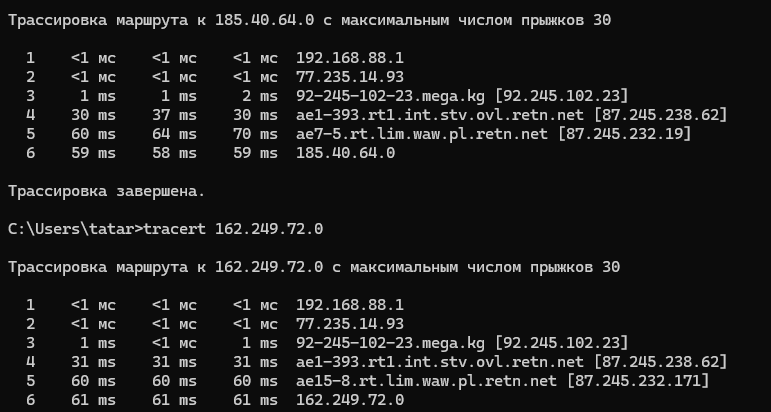771x412 pixels.
Task: Click hostname 92-245-102-23.mega.kg in first trace
Action: tap(390, 96)
